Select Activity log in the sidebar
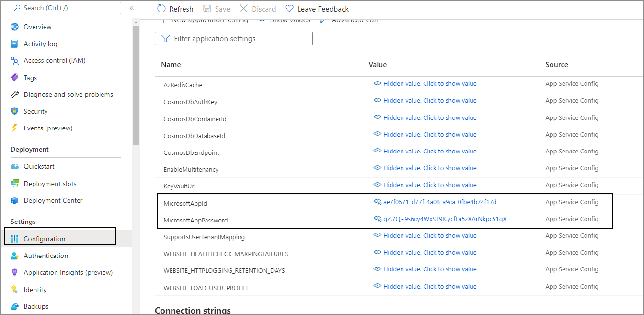644x315 pixels. point(41,44)
